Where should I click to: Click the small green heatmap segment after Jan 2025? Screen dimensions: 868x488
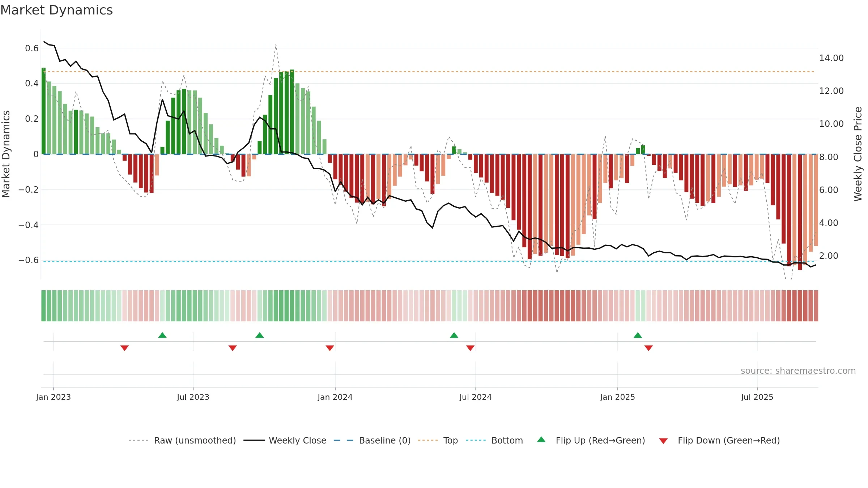pyautogui.click(x=641, y=305)
